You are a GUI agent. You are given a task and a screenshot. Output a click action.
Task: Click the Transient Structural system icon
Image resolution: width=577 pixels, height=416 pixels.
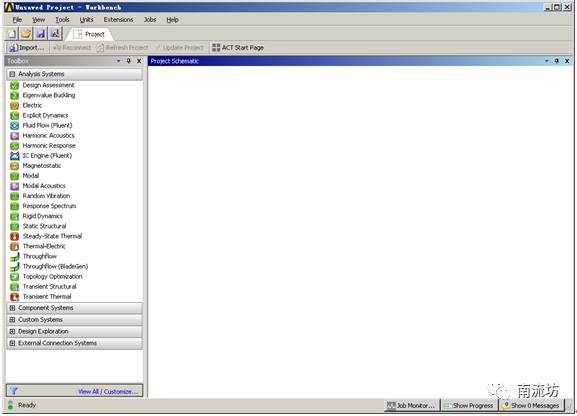click(14, 287)
